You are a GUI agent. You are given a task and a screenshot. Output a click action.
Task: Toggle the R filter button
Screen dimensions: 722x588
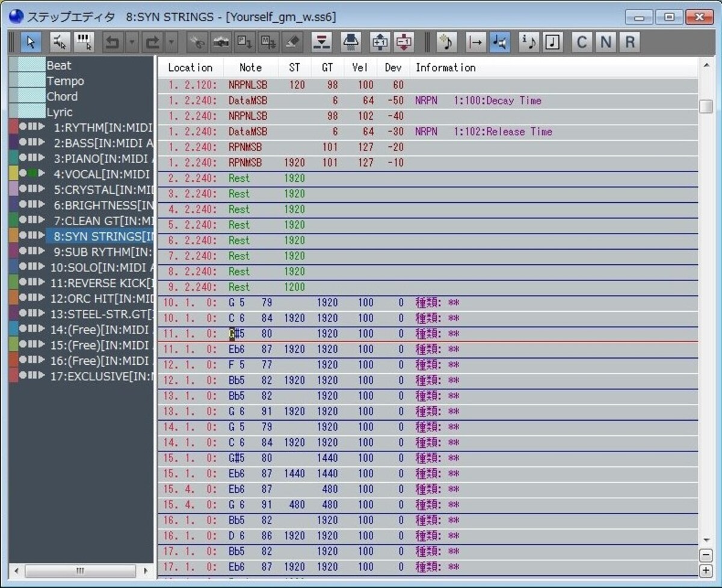pyautogui.click(x=629, y=42)
